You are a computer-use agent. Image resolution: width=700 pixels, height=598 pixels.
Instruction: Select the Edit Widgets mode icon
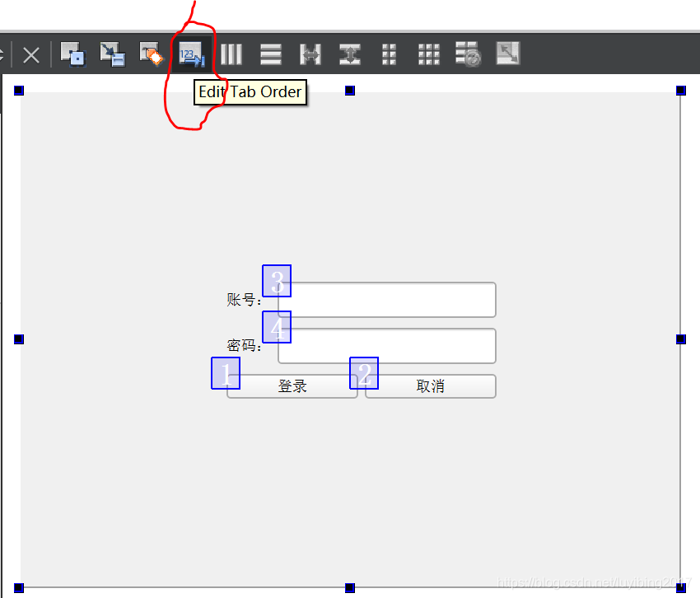pos(72,54)
